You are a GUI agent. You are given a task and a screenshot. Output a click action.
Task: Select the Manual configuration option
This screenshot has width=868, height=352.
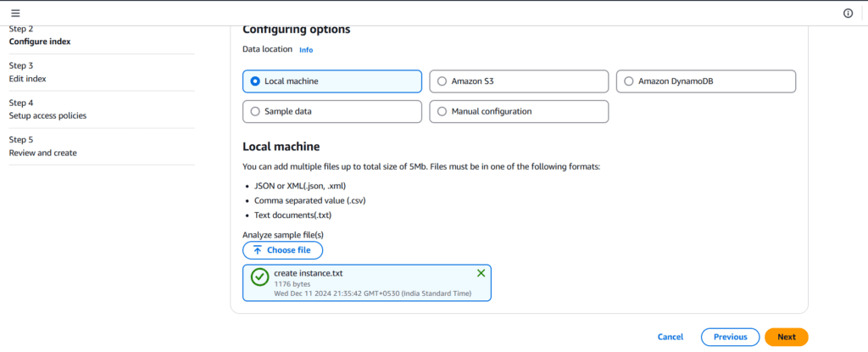coord(519,111)
